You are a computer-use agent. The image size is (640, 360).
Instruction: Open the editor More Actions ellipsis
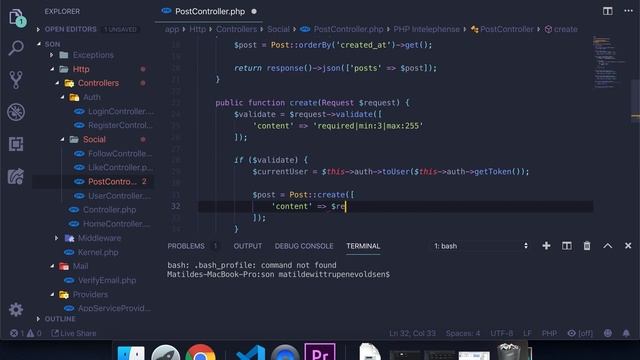click(x=628, y=11)
